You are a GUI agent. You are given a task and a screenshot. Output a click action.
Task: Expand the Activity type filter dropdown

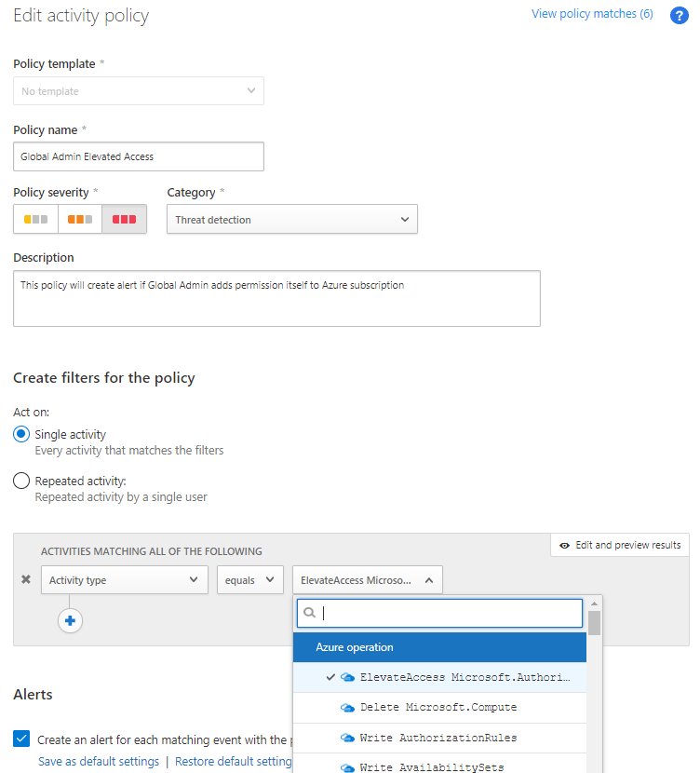[x=124, y=579]
